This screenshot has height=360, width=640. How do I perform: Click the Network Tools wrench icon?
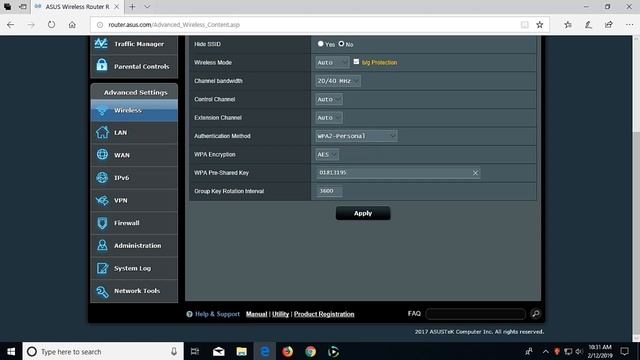click(102, 291)
